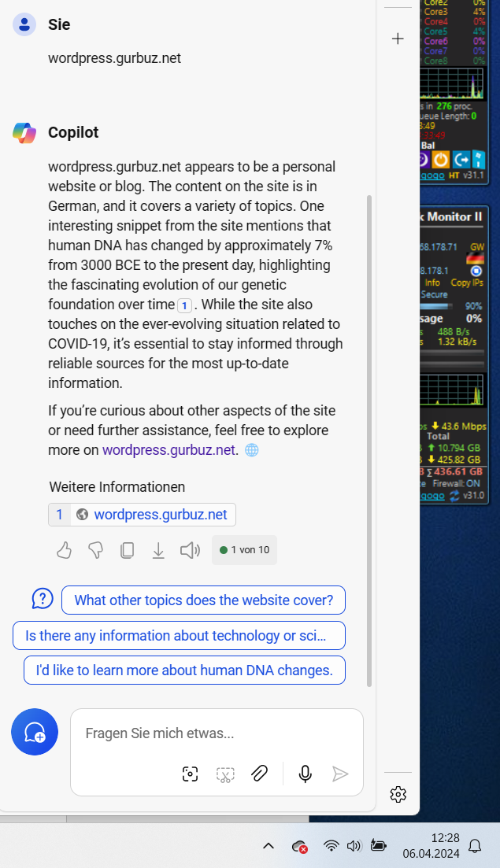Viewport: 500px width, 868px height.
Task: Select 'Is there any information about technology' suggestion
Action: (x=179, y=636)
